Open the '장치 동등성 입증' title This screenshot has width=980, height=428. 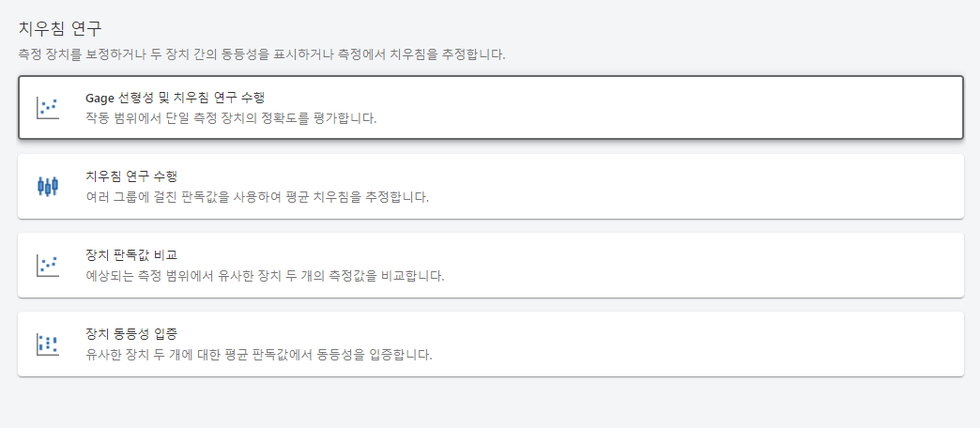(131, 334)
